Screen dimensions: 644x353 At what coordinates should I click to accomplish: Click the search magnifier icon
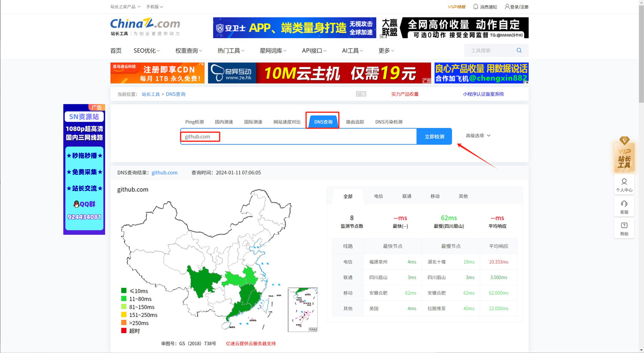click(x=519, y=51)
